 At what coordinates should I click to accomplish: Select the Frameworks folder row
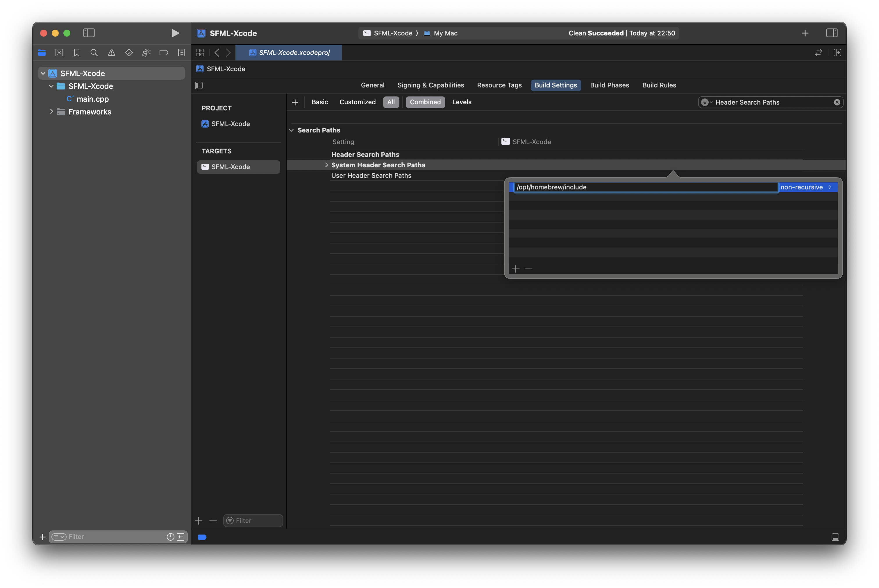[90, 111]
